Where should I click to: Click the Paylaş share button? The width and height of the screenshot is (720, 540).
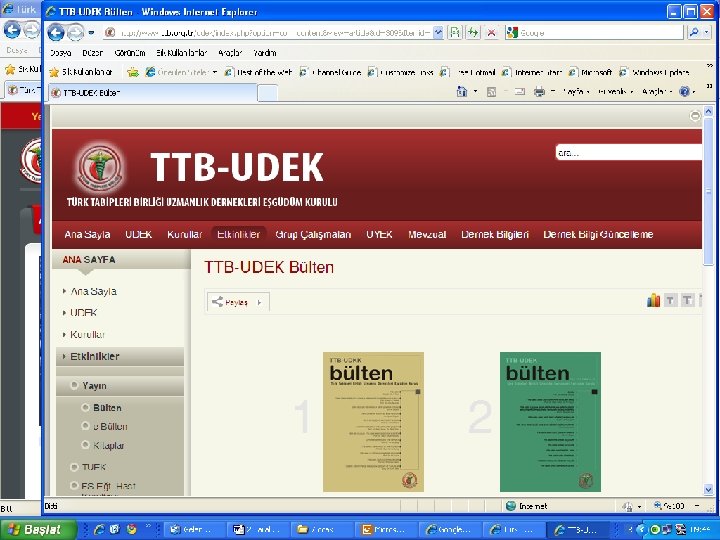click(238, 302)
